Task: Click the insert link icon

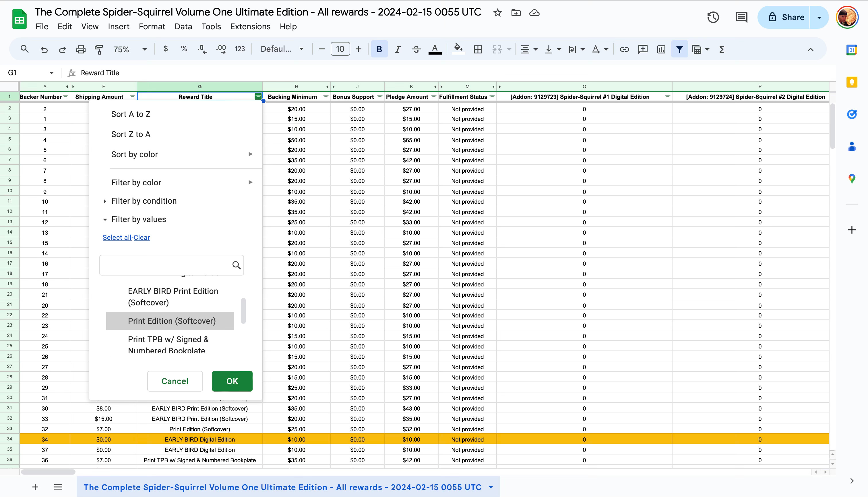Action: tap(624, 49)
